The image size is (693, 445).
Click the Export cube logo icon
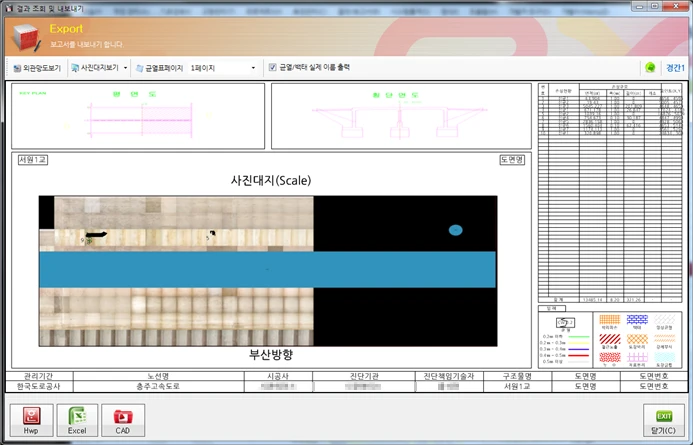[x=26, y=38]
